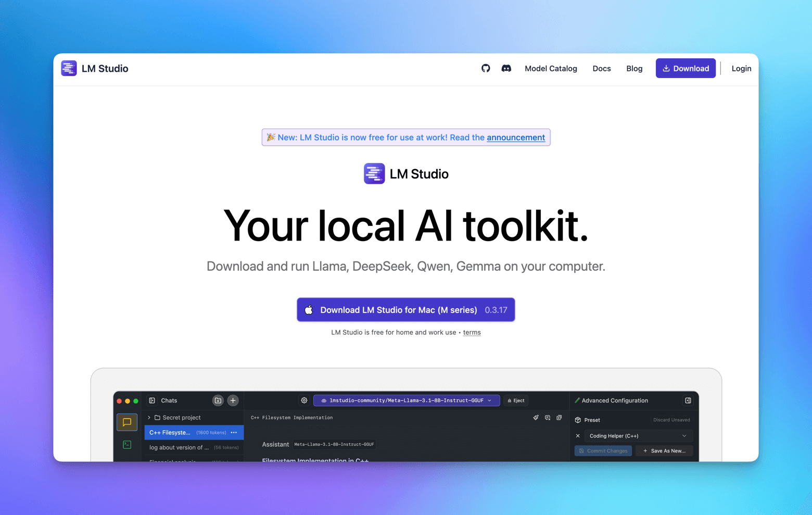Click the Preset cube icon
The height and width of the screenshot is (515, 812).
(578, 420)
